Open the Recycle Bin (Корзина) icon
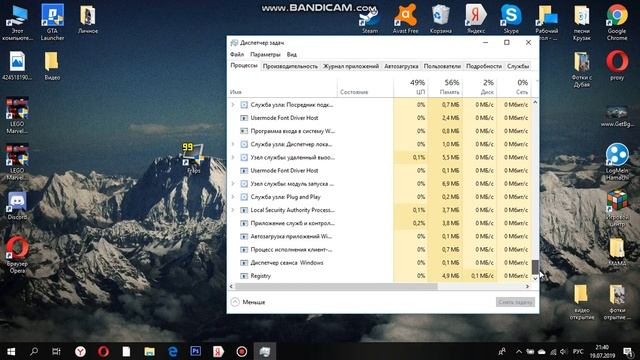This screenshot has width=640, height=360. tap(440, 20)
